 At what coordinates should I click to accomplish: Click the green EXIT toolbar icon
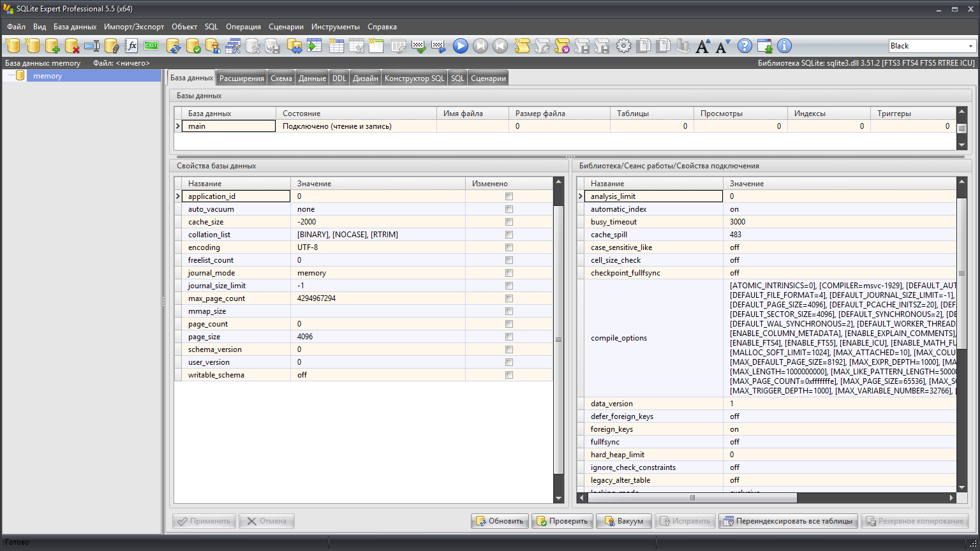pos(151,46)
